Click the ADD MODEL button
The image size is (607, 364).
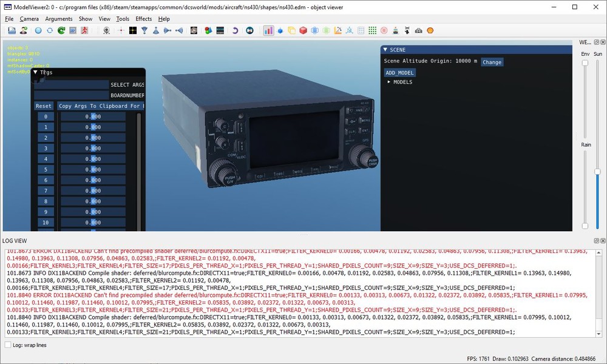pos(400,73)
